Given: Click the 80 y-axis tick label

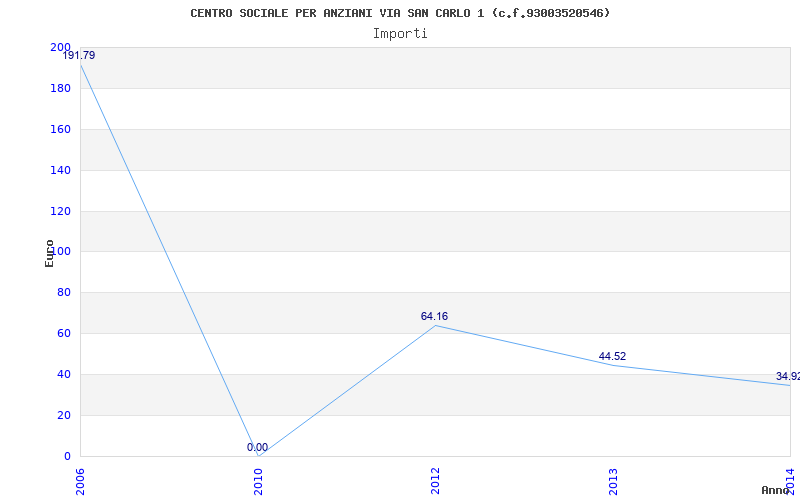Looking at the screenshot, I should click(63, 293).
